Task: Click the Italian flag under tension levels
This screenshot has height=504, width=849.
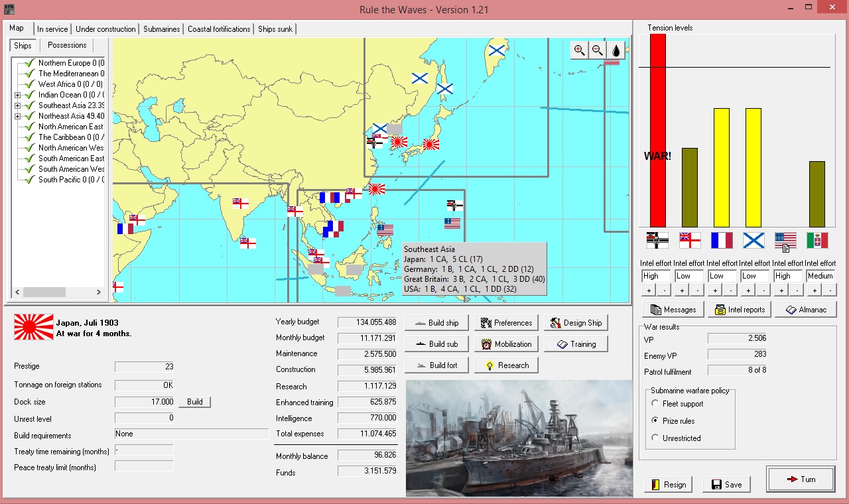Action: tap(817, 239)
